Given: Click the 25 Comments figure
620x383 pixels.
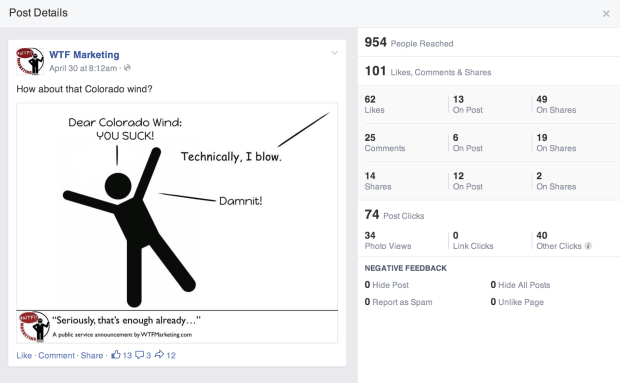Looking at the screenshot, I should 385,143.
